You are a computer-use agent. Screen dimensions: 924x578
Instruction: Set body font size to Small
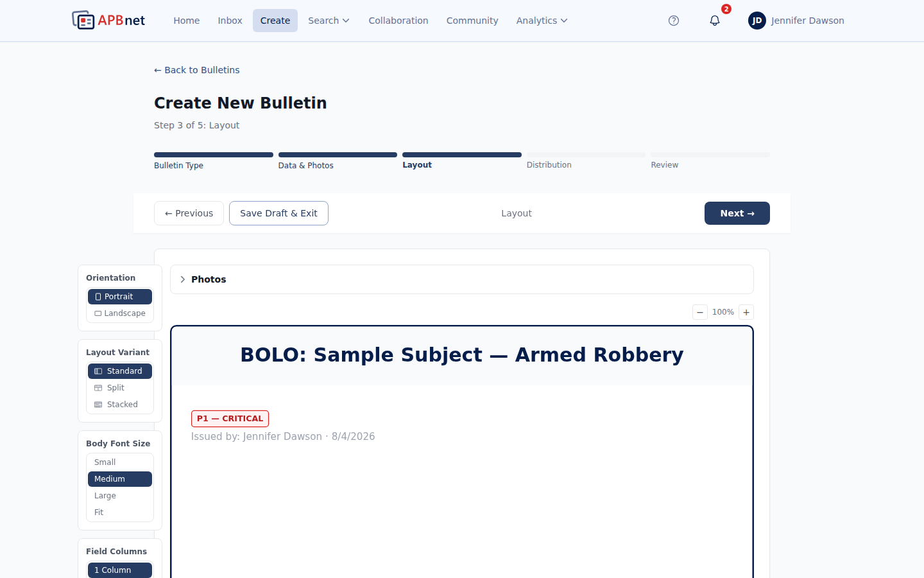[x=120, y=462]
